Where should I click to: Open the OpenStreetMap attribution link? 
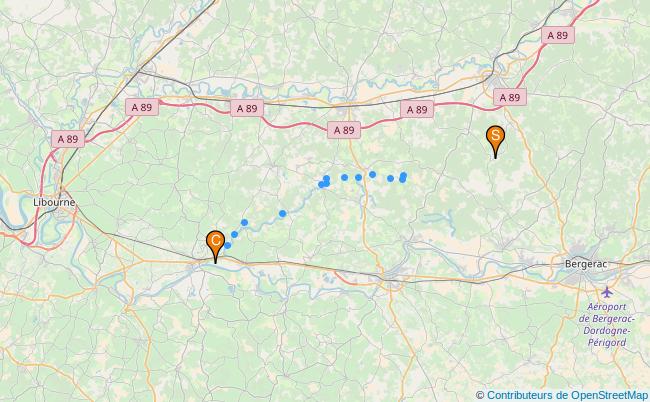coord(609,395)
